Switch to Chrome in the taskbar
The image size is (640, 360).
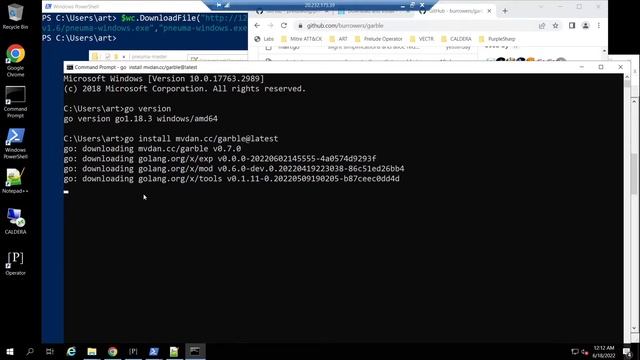pos(113,351)
